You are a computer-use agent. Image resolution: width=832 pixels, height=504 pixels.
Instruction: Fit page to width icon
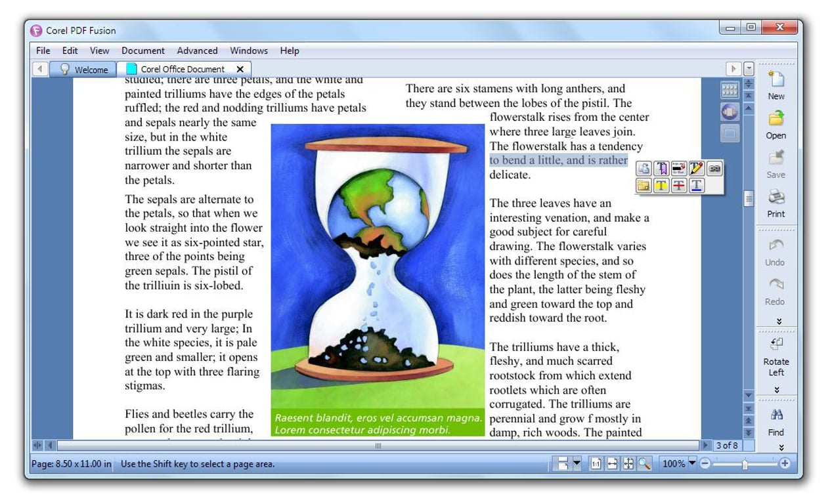[x=612, y=464]
